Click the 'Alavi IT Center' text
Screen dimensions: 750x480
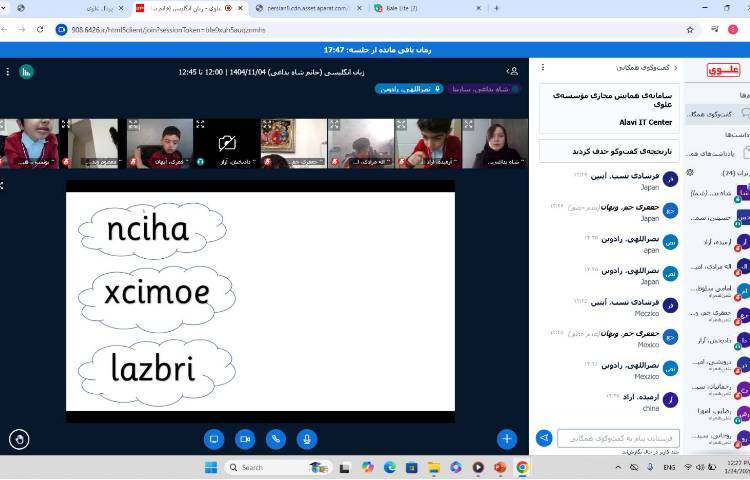click(646, 122)
